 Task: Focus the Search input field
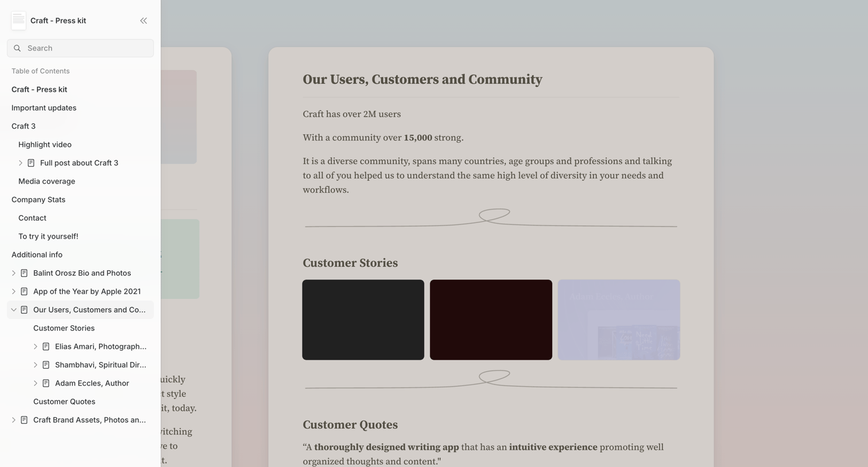[80, 48]
